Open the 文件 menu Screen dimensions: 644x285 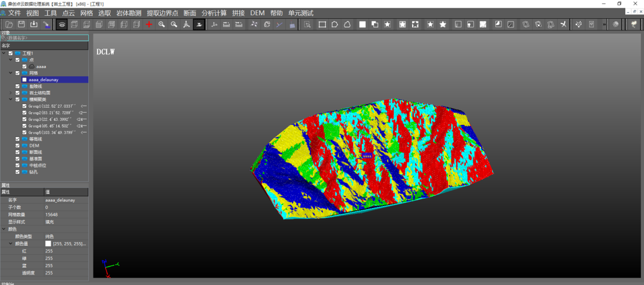pyautogui.click(x=14, y=13)
